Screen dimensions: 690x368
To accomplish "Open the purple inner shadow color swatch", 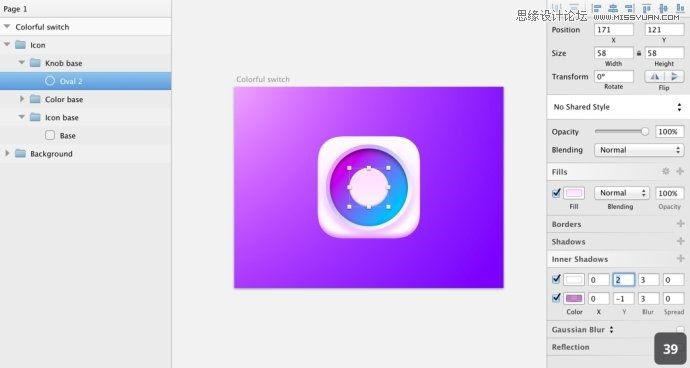I will tap(574, 298).
